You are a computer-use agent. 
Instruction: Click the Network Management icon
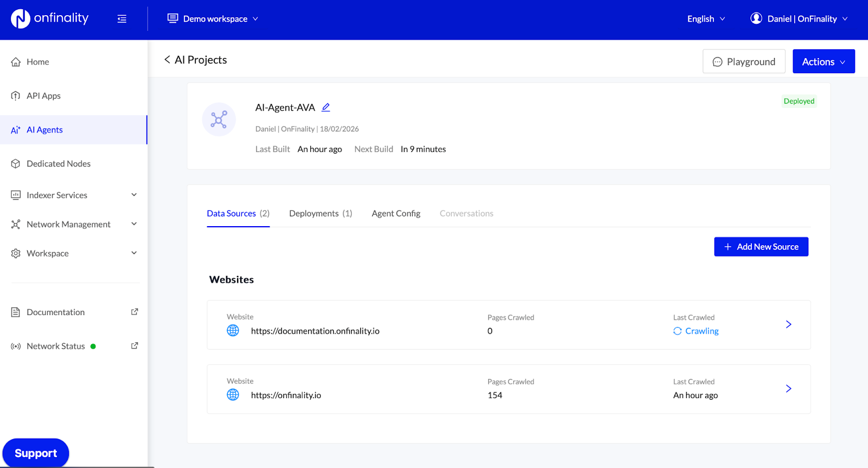click(x=16, y=224)
